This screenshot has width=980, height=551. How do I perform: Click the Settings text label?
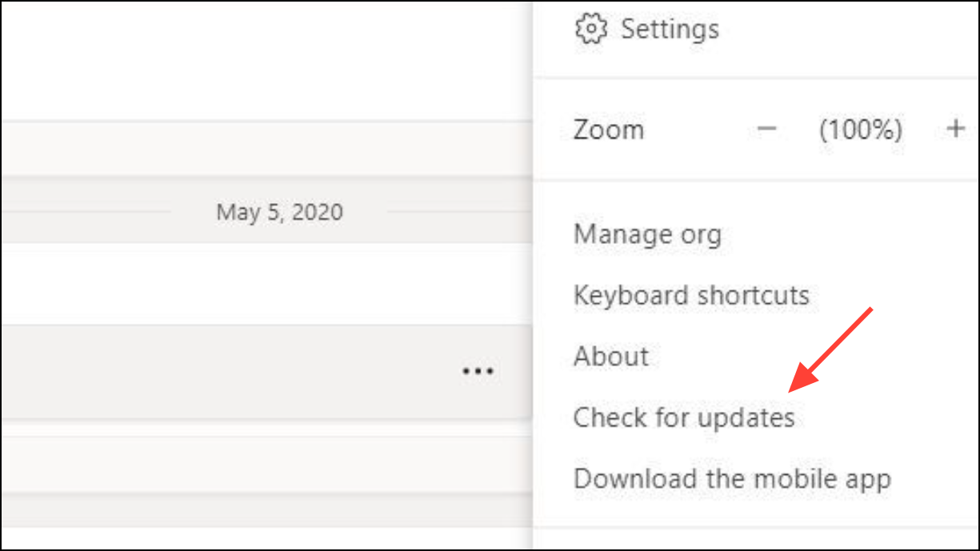(x=670, y=30)
